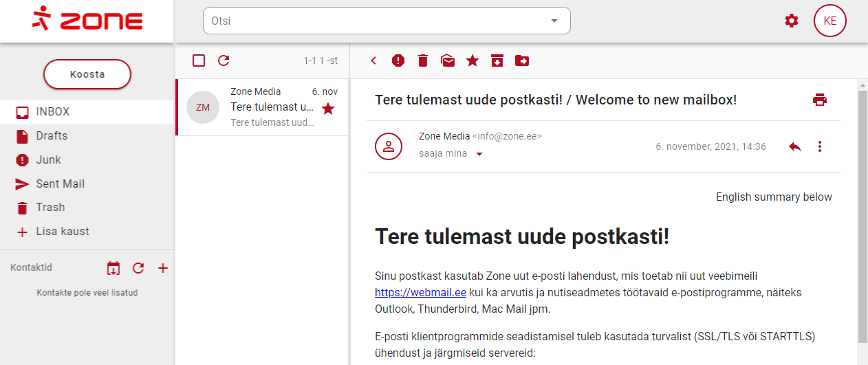Click the Kontaktid section label
This screenshot has height=365, width=868.
32,268
